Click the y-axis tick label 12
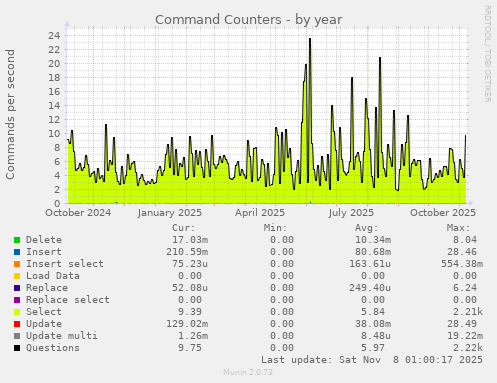Viewport: 497px width, 383px height. tap(54, 119)
